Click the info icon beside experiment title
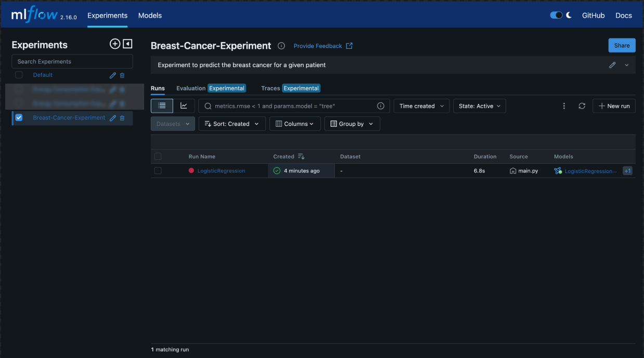This screenshot has height=358, width=644. [281, 46]
